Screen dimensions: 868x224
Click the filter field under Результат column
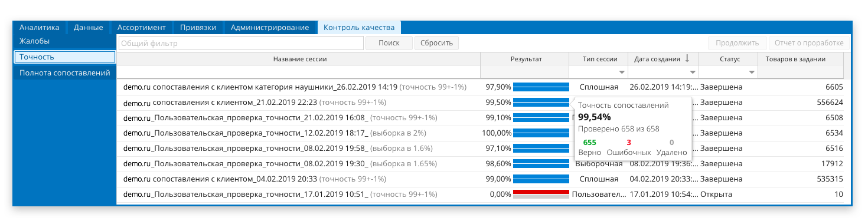(x=525, y=72)
